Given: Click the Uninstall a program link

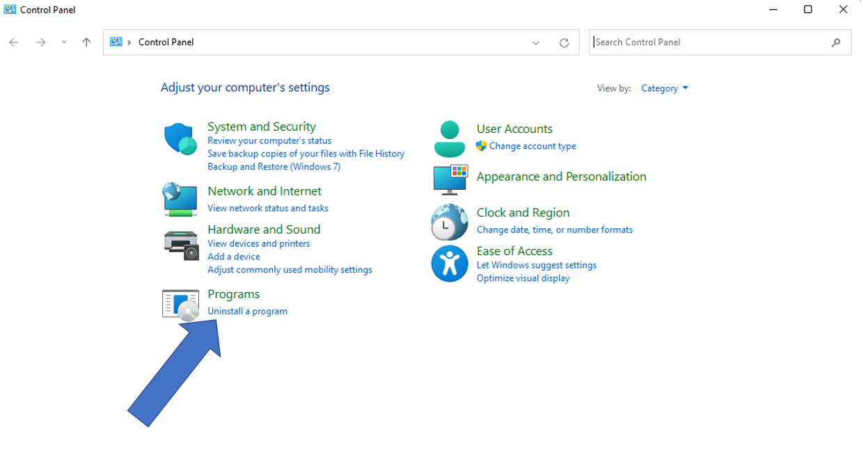Looking at the screenshot, I should click(247, 311).
